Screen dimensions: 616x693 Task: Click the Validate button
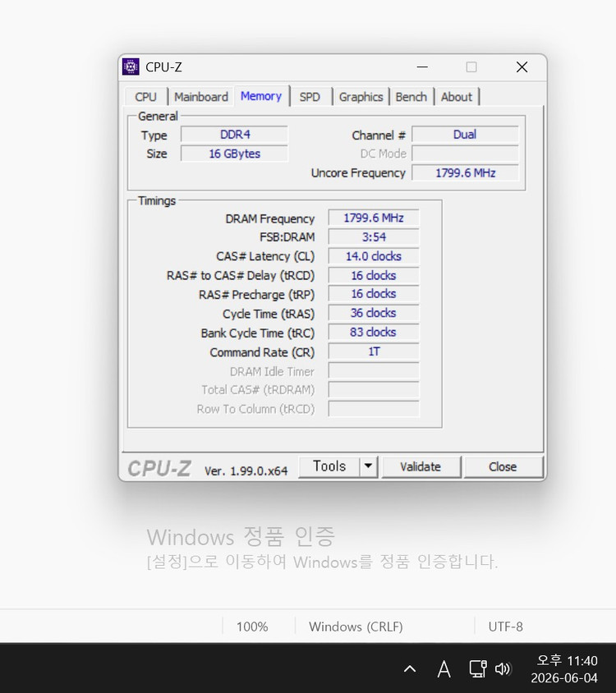421,466
